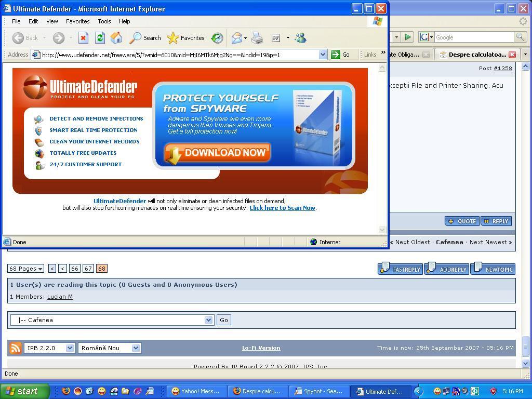Image resolution: width=532 pixels, height=399 pixels.
Task: Click the Stop icon in IE toolbar
Action: [x=83, y=38]
